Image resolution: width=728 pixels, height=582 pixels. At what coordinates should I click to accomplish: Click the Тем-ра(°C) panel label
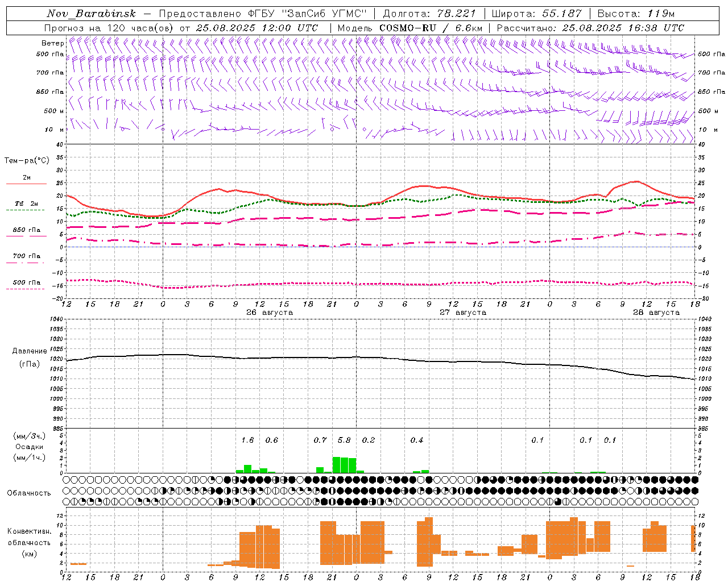click(27, 161)
